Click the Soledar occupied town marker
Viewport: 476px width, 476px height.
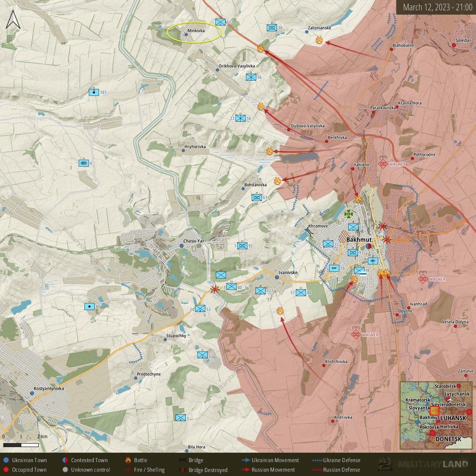[x=454, y=45]
